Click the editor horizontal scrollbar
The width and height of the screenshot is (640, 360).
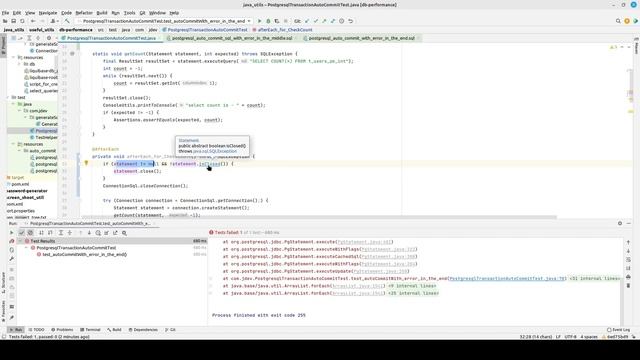(319, 217)
